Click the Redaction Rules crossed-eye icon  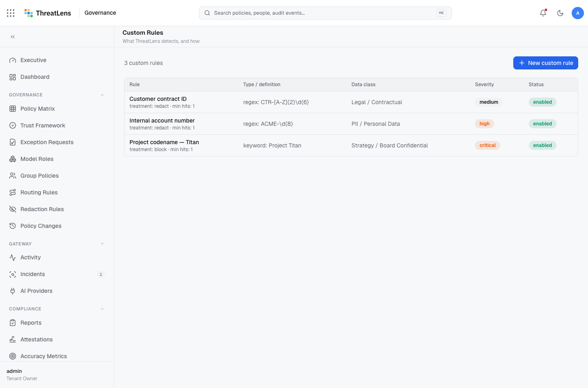pos(13,210)
